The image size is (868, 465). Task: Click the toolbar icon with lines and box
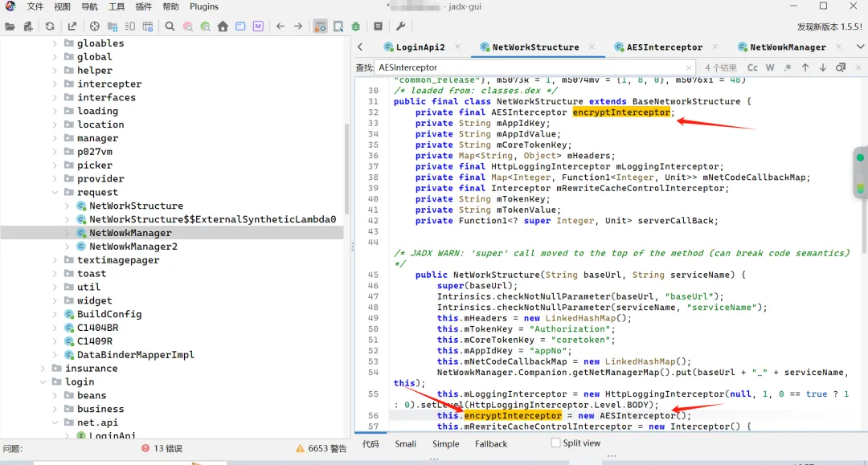pos(130,27)
